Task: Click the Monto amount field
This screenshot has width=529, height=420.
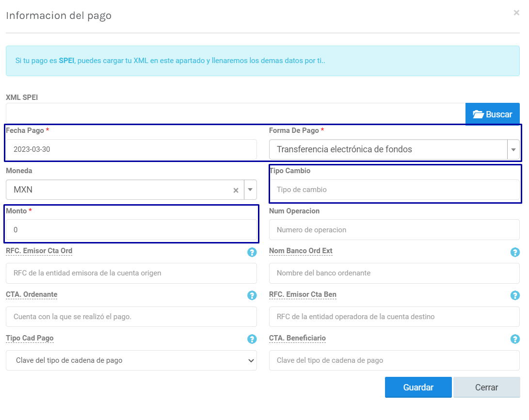Action: point(131,230)
